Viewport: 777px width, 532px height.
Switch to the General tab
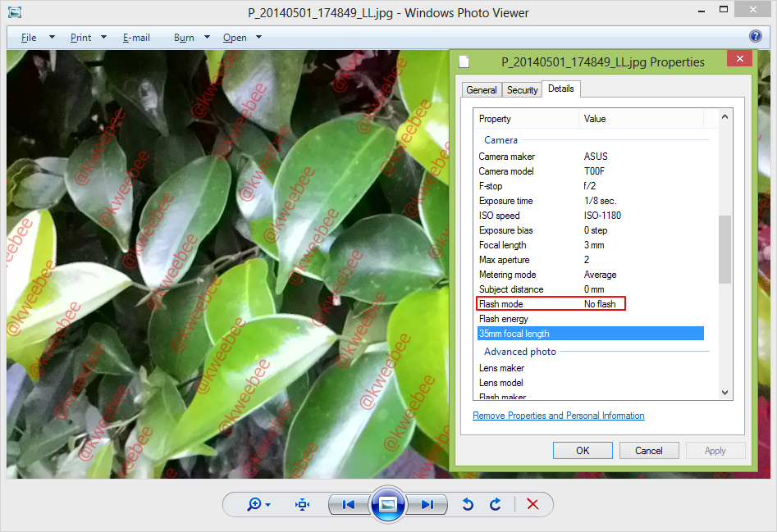tap(481, 90)
